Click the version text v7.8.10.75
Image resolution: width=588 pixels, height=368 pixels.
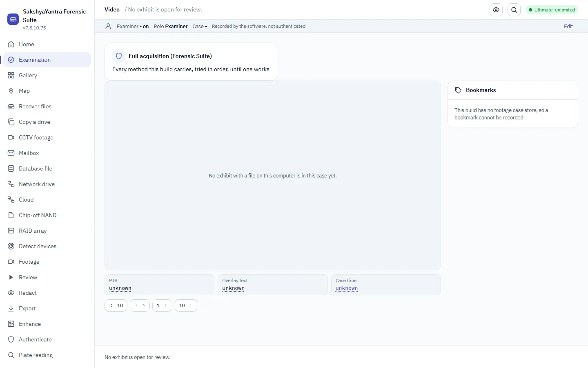click(34, 28)
